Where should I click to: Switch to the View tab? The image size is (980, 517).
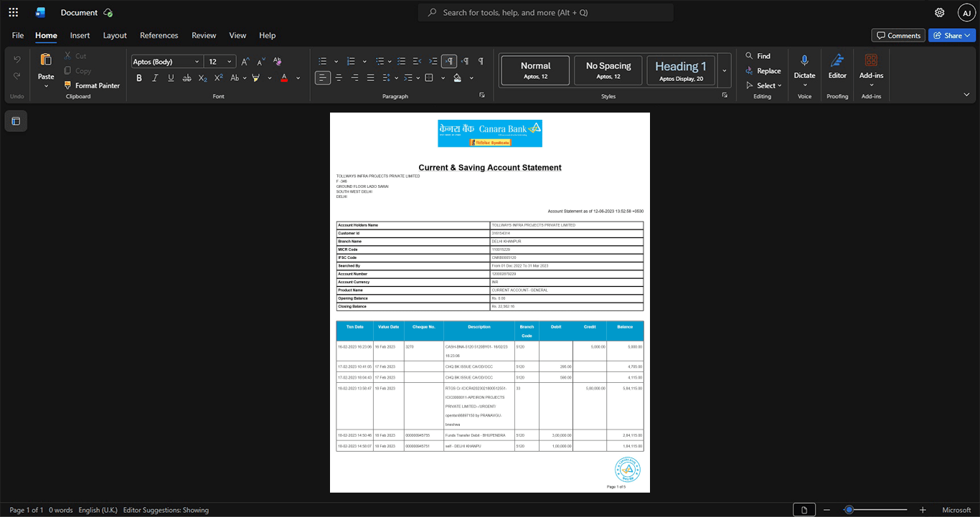[237, 35]
